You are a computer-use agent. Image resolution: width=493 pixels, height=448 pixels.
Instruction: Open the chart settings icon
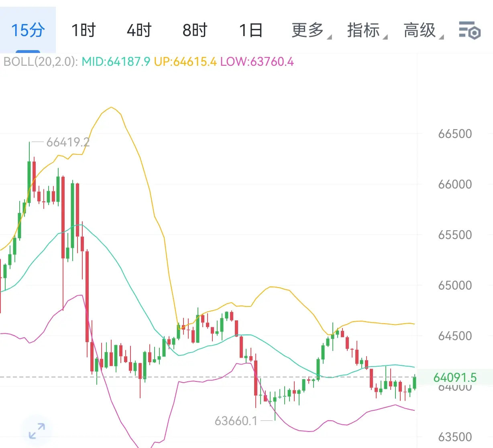coord(470,30)
